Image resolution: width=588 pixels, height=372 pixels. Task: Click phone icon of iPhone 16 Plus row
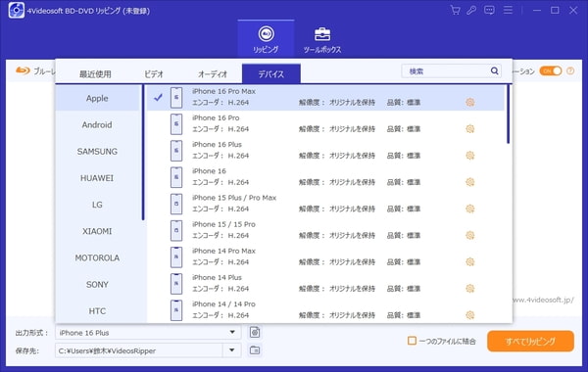176,151
